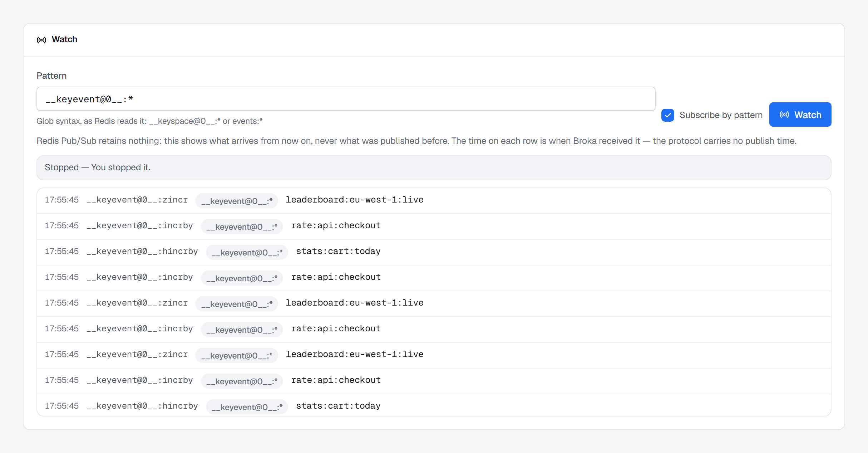Click the Glob syntax hint text

pyautogui.click(x=149, y=121)
